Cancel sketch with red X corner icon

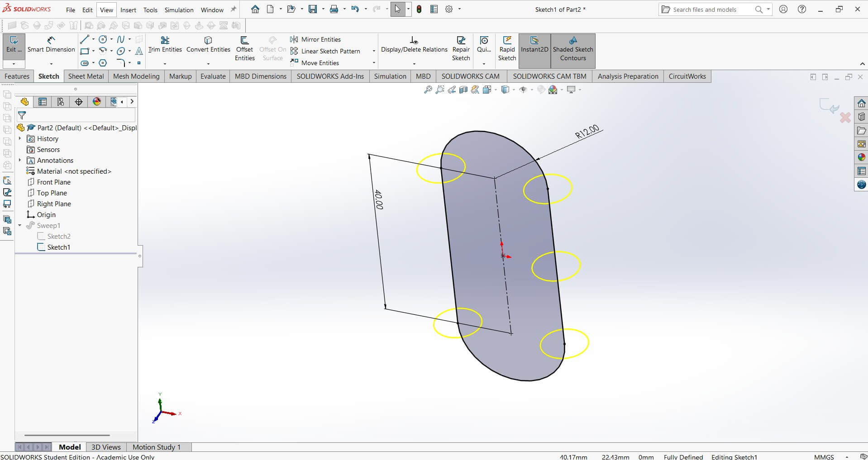(x=845, y=118)
